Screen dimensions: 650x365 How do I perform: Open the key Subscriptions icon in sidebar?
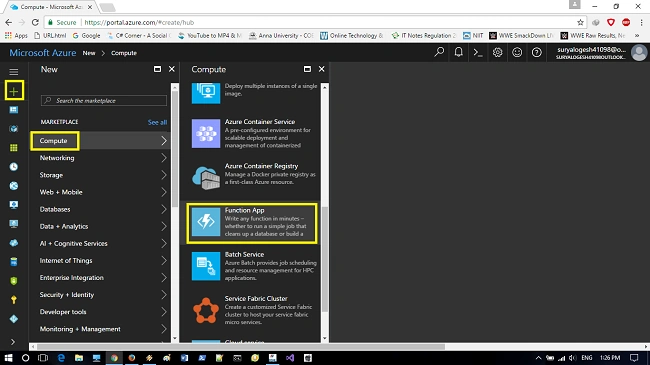[x=14, y=299]
